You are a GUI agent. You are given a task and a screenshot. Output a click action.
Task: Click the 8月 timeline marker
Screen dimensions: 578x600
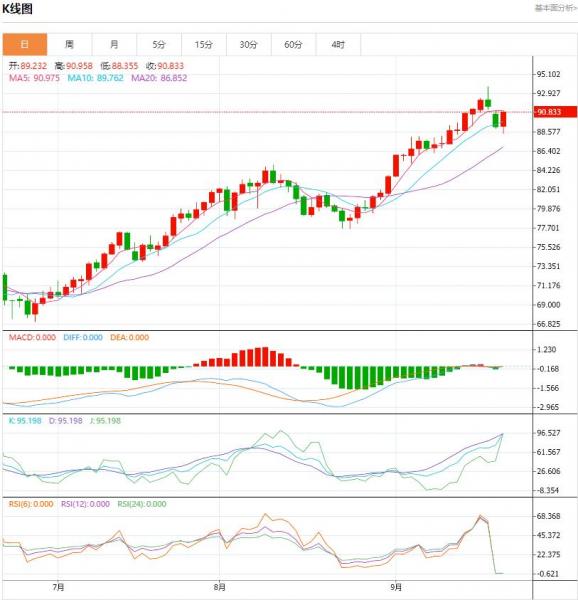220,587
